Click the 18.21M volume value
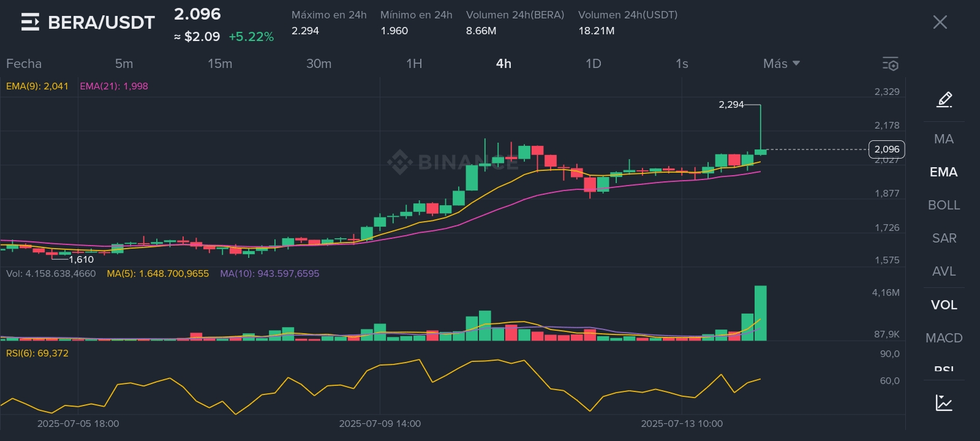Screen dimensions: 980x441 (597, 31)
